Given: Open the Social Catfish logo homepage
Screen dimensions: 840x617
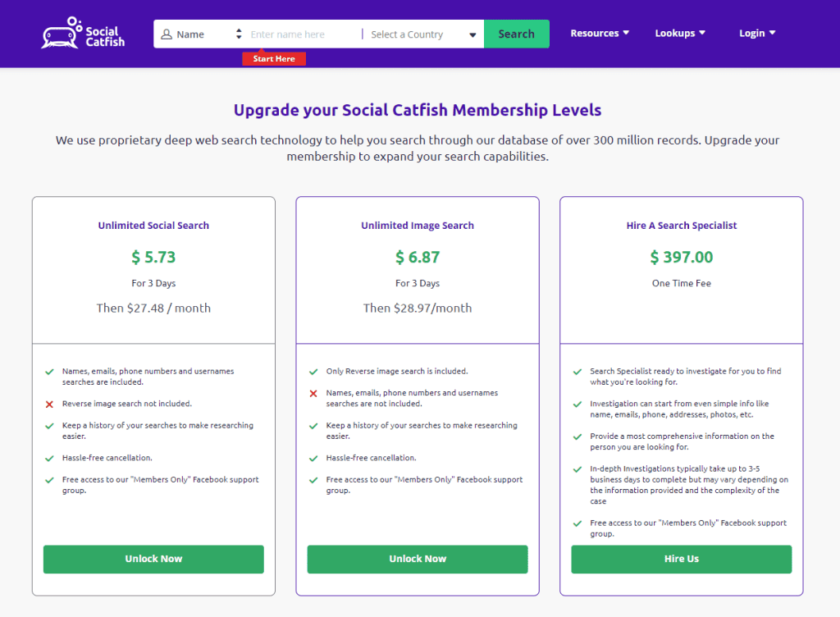Looking at the screenshot, I should 83,33.
